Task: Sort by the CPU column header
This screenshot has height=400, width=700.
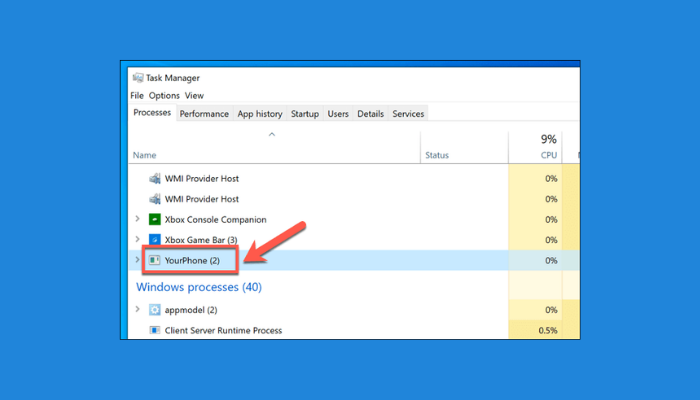Action: [549, 155]
